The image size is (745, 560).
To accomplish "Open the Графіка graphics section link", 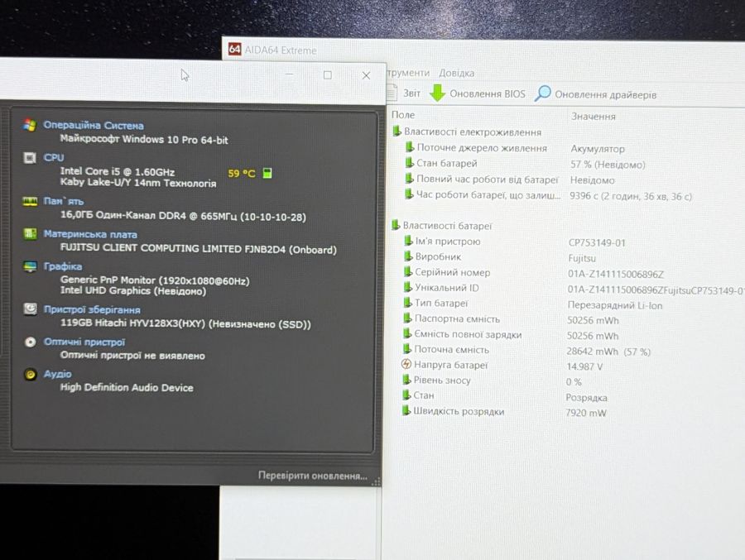I will click(x=63, y=266).
